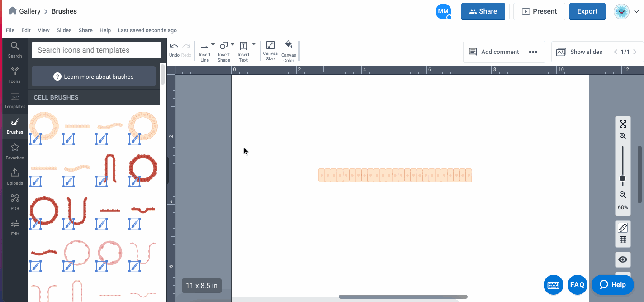Click the Export button

587,11
